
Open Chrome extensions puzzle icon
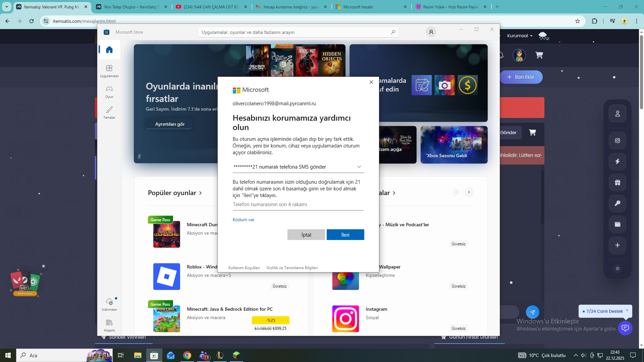tap(595, 21)
